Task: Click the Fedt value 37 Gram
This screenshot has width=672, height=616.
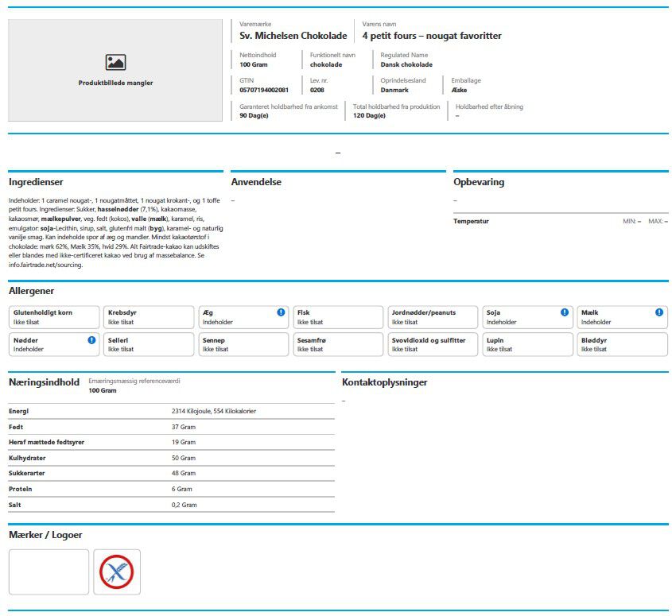Action: [x=184, y=427]
